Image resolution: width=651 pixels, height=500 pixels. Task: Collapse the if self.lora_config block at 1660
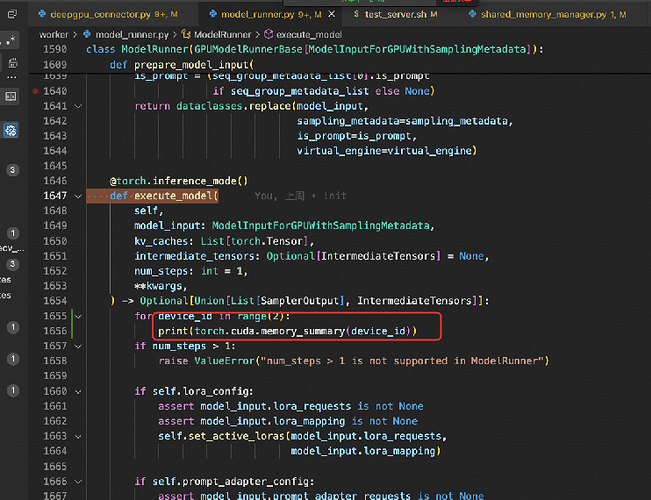point(78,391)
